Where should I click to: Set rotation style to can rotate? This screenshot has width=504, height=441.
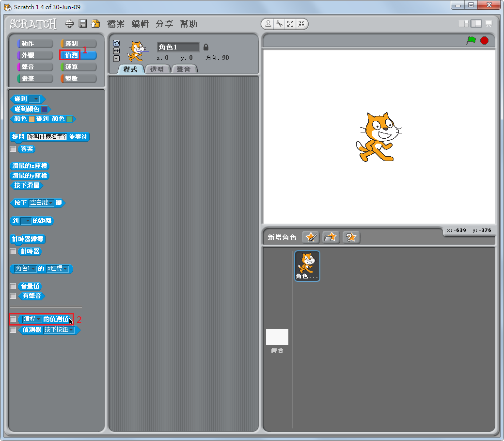click(x=116, y=43)
